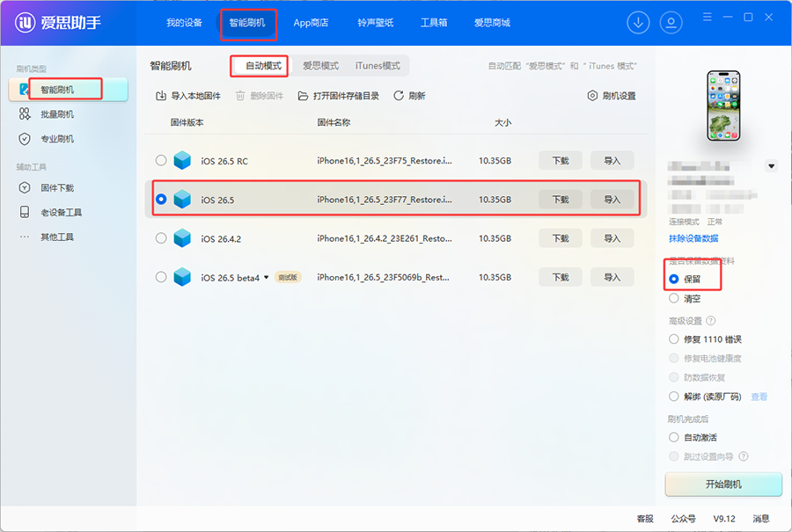
Task: Click the cube icon for iOS 26.5 beta4
Action: tap(182, 277)
